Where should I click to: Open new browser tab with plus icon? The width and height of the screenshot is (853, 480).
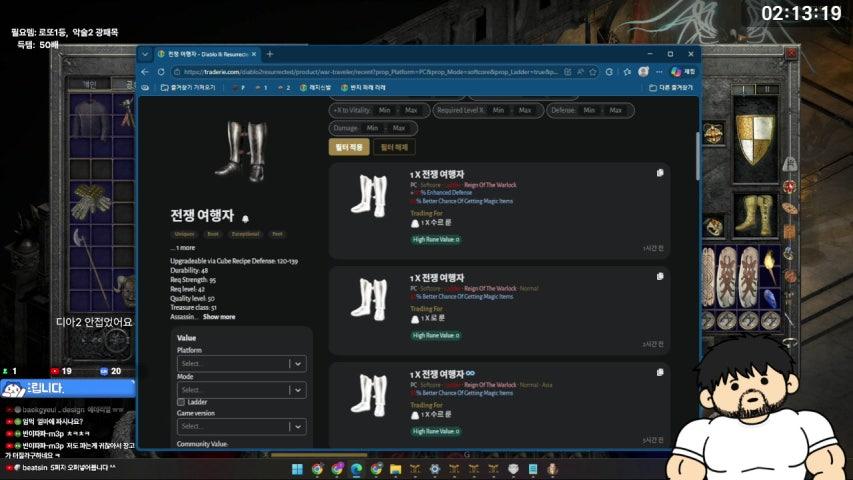[x=270, y=54]
